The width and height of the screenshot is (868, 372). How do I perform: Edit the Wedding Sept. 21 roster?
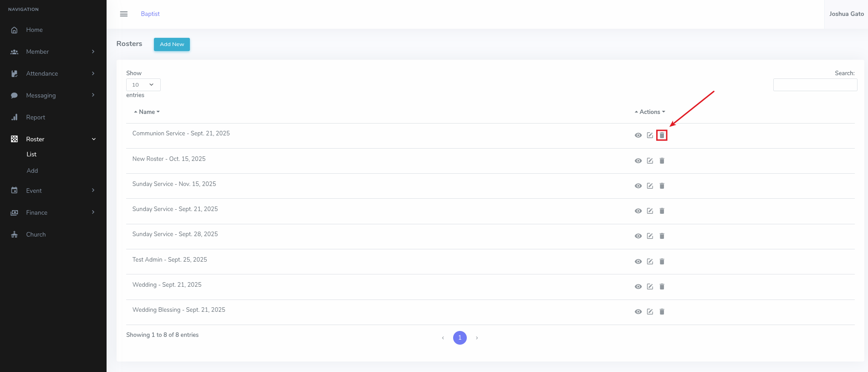650,287
